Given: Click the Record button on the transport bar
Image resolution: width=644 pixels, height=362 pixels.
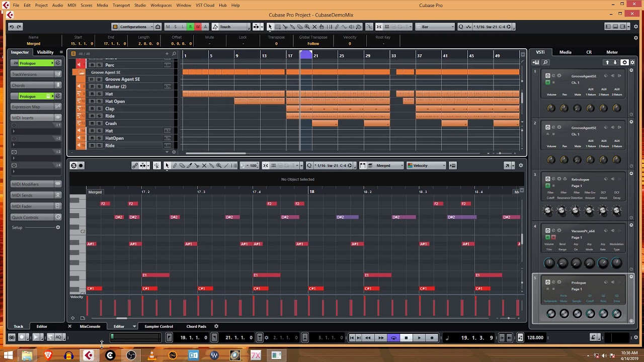Looking at the screenshot, I should [x=432, y=338].
